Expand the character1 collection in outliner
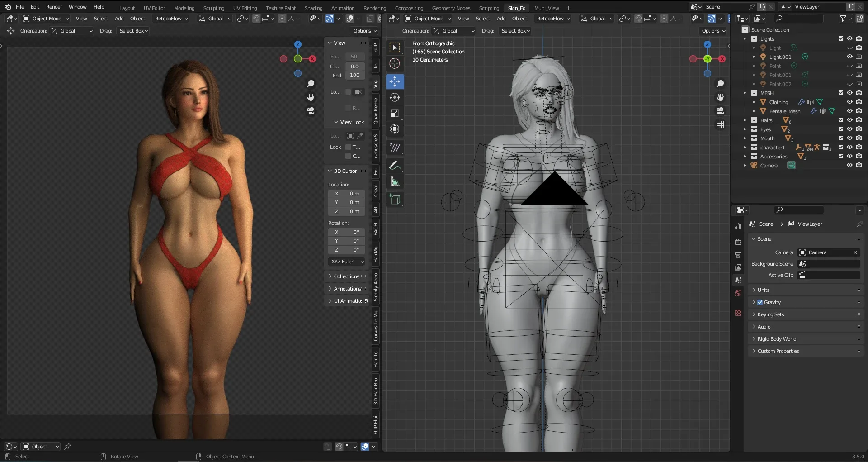Screen dimensions: 868x462 [x=745, y=148]
